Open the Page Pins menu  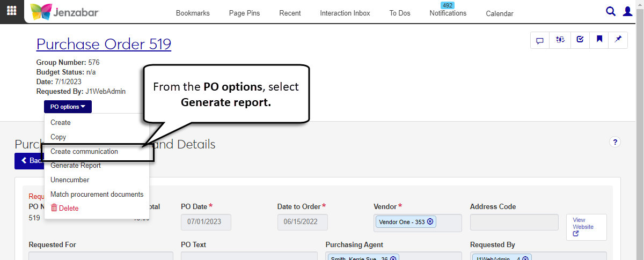244,13
